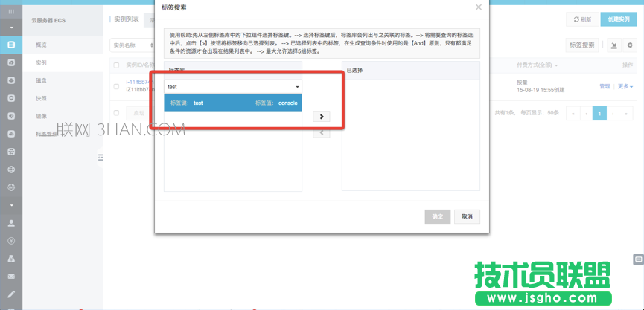
Task: Click the move-left arrow button in the dialog
Action: coord(321,133)
